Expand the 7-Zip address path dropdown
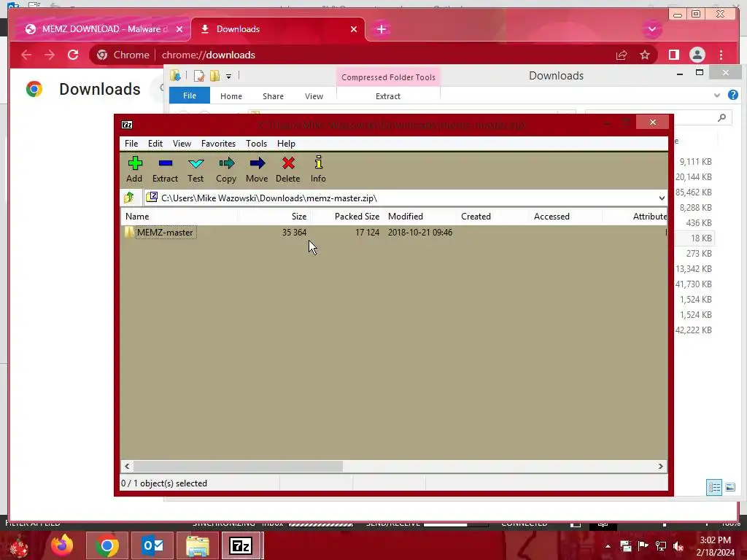Image resolution: width=747 pixels, height=560 pixels. [661, 198]
